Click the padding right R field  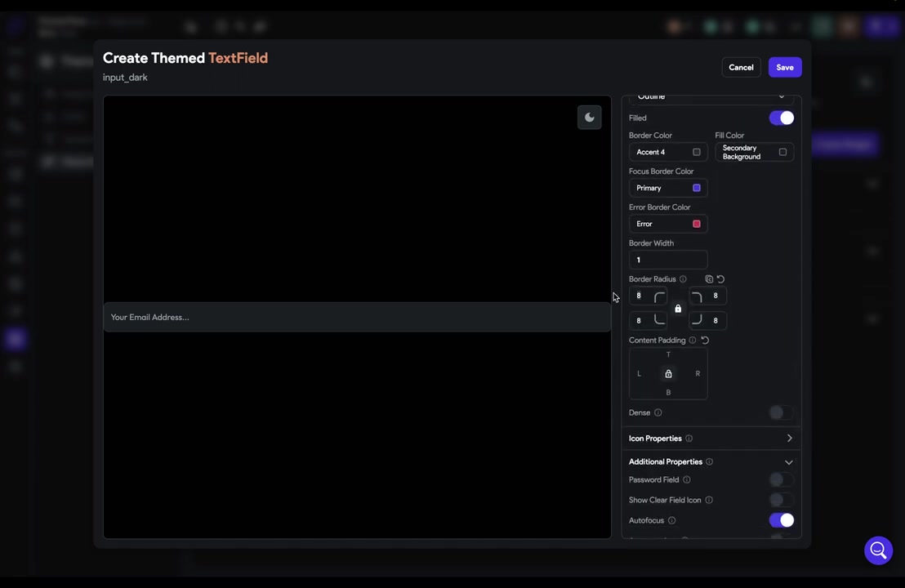click(698, 374)
